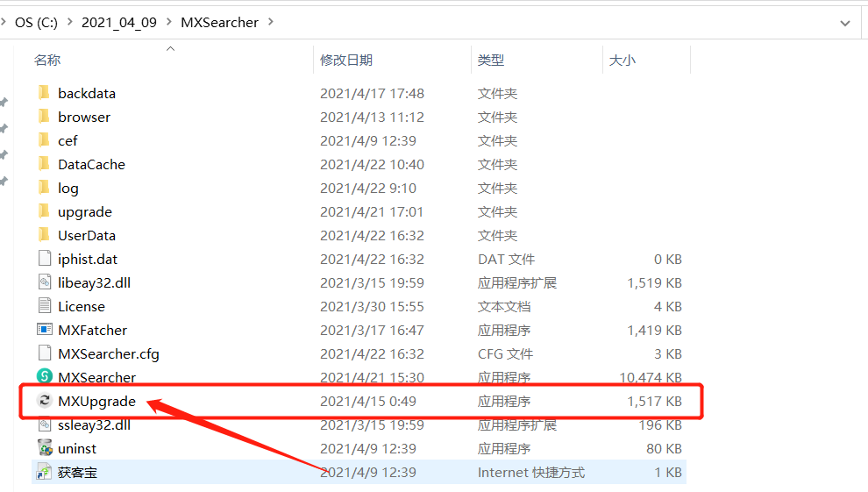
Task: Click the License text document icon
Action: pyautogui.click(x=45, y=306)
